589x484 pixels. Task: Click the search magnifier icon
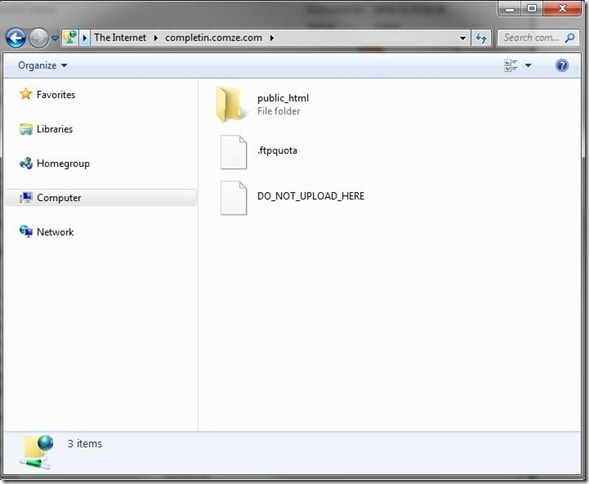pyautogui.click(x=569, y=38)
